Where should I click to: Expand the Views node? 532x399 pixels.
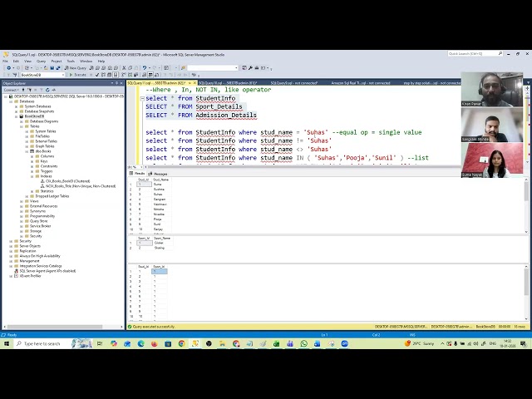[x=22, y=201]
